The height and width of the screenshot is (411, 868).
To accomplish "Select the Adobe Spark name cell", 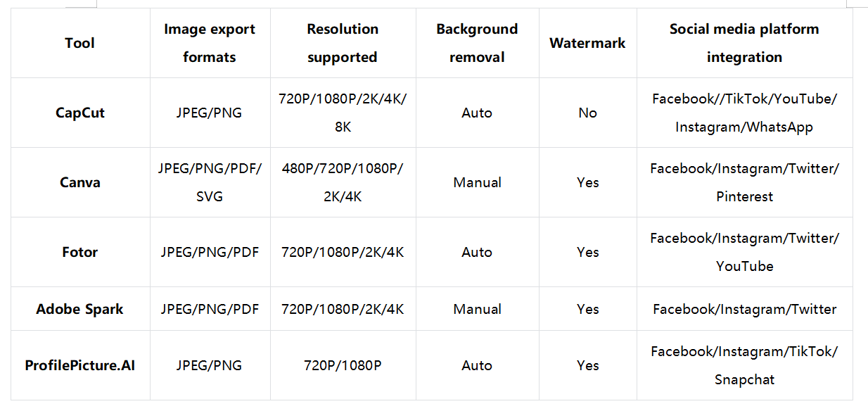I will (x=79, y=309).
